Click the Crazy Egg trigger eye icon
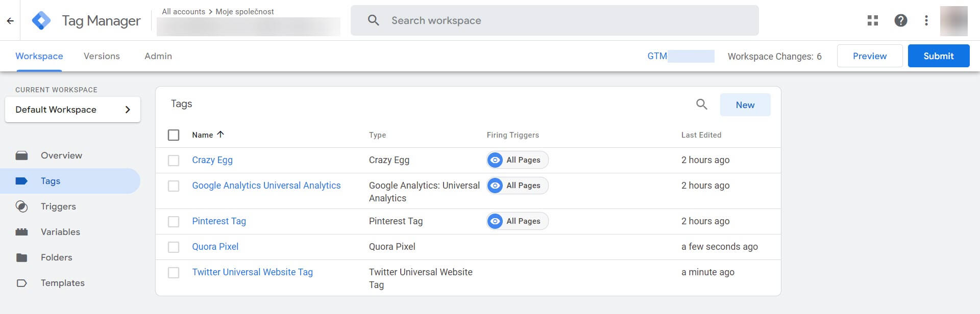This screenshot has width=980, height=314. pyautogui.click(x=495, y=160)
